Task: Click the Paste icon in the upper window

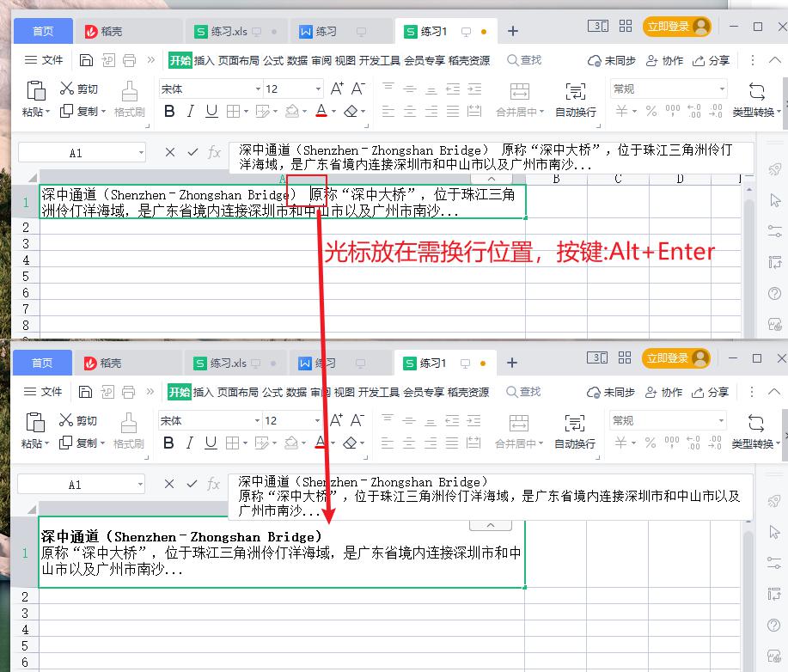Action: [x=36, y=90]
